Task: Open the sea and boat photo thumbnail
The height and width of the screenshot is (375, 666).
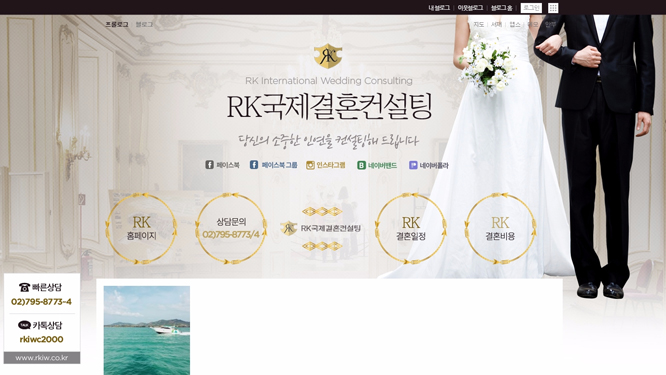Action: click(147, 330)
